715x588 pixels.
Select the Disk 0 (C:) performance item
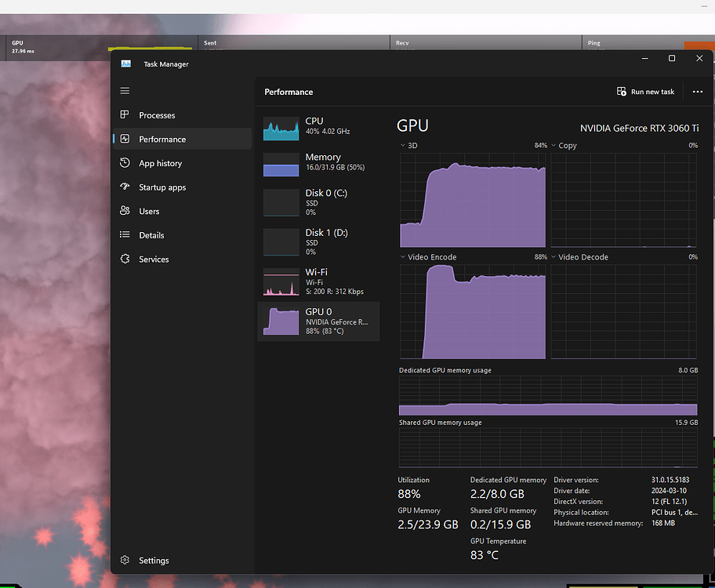click(x=318, y=202)
